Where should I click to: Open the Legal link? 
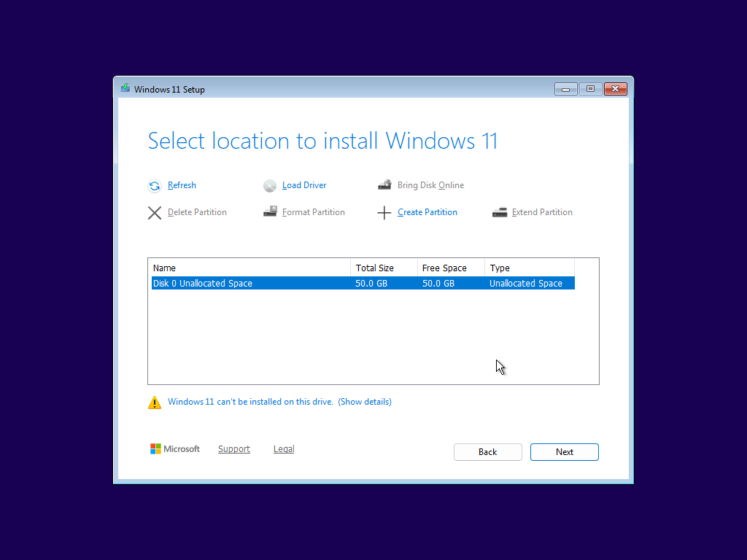[x=284, y=449]
